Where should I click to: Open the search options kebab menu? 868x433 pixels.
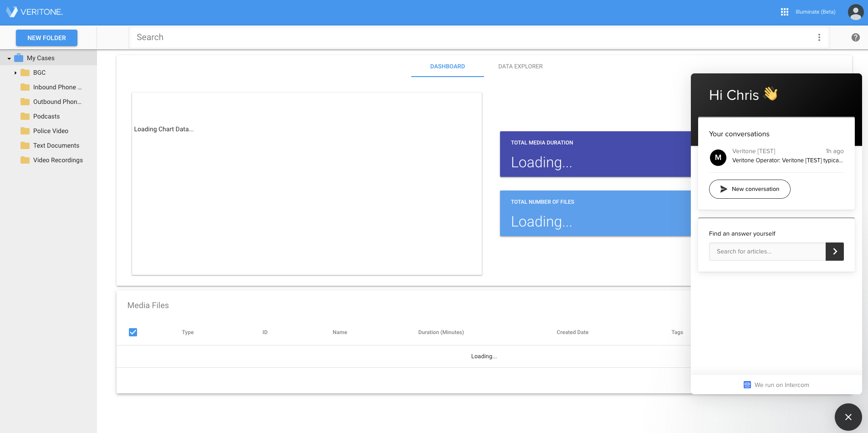[819, 37]
